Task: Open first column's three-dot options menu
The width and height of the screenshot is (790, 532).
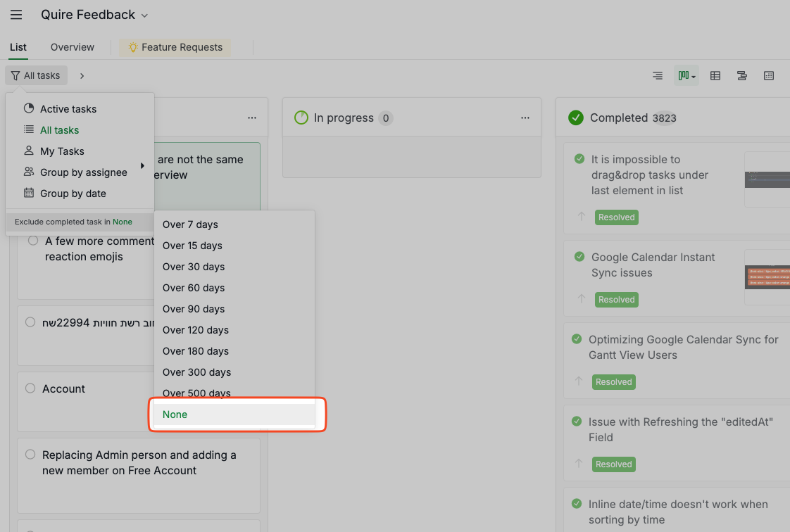Action: tap(252, 118)
